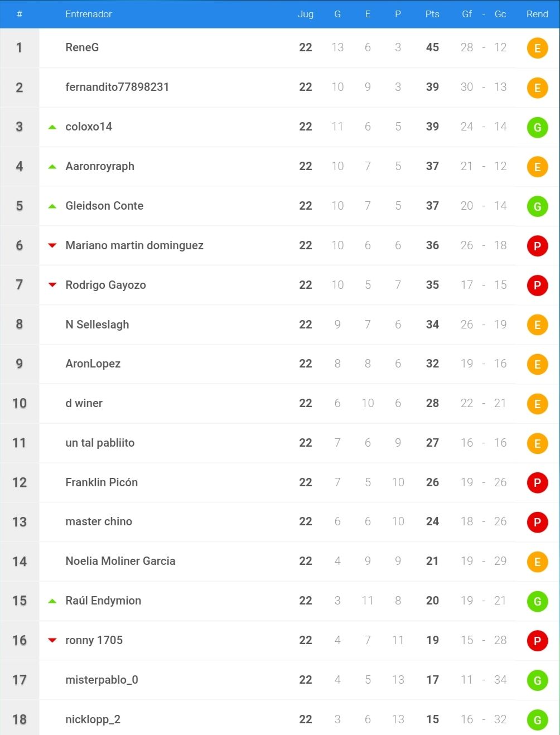The height and width of the screenshot is (735, 560).
Task: Click ReneG's orange E form badge
Action: 537,48
